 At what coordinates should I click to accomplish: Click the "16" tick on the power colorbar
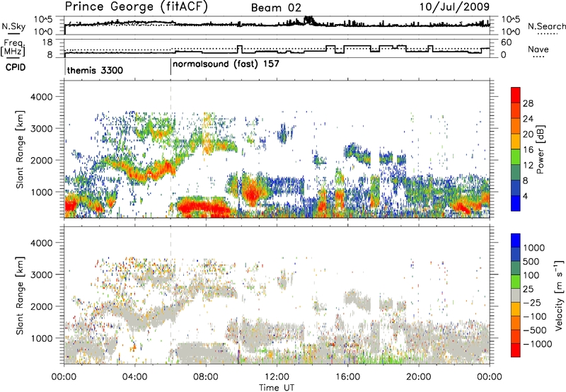[x=528, y=150]
